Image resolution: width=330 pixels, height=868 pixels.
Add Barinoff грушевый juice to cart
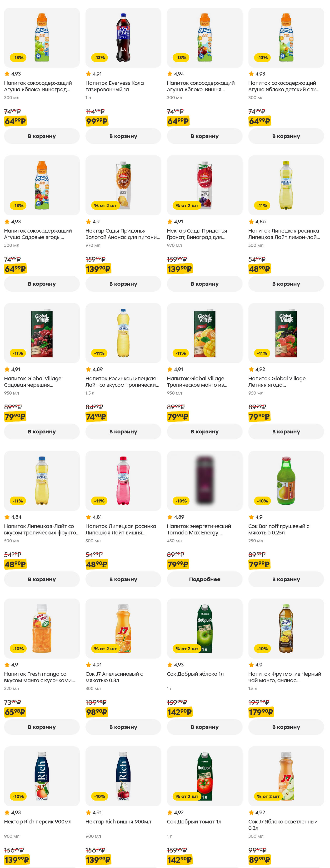pyautogui.click(x=286, y=579)
